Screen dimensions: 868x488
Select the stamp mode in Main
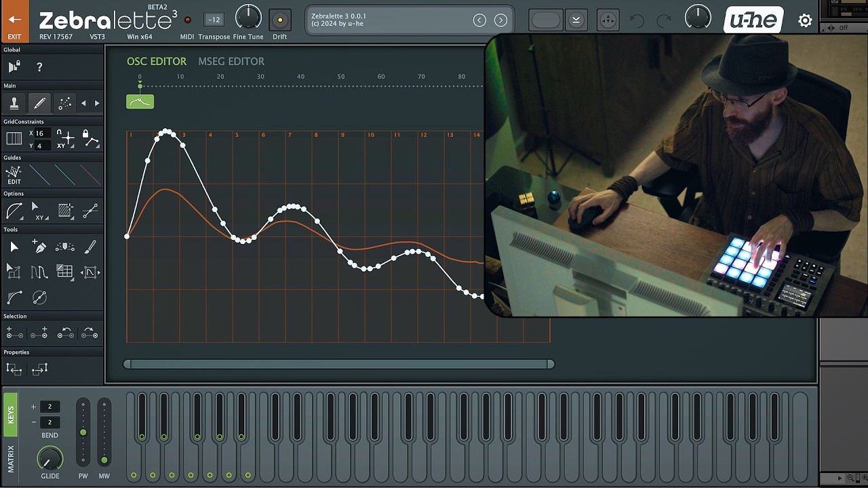point(14,103)
